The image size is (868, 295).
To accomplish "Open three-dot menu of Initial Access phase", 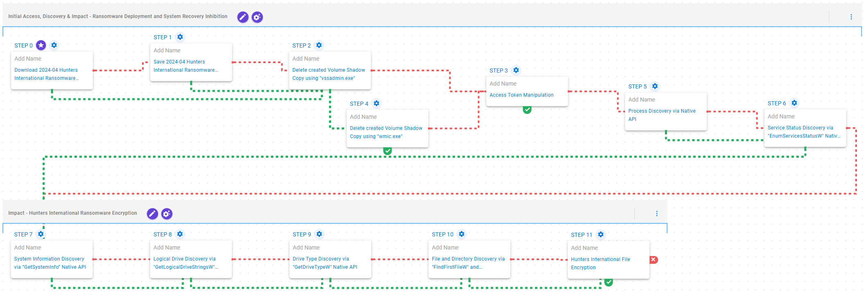I will click(x=851, y=17).
